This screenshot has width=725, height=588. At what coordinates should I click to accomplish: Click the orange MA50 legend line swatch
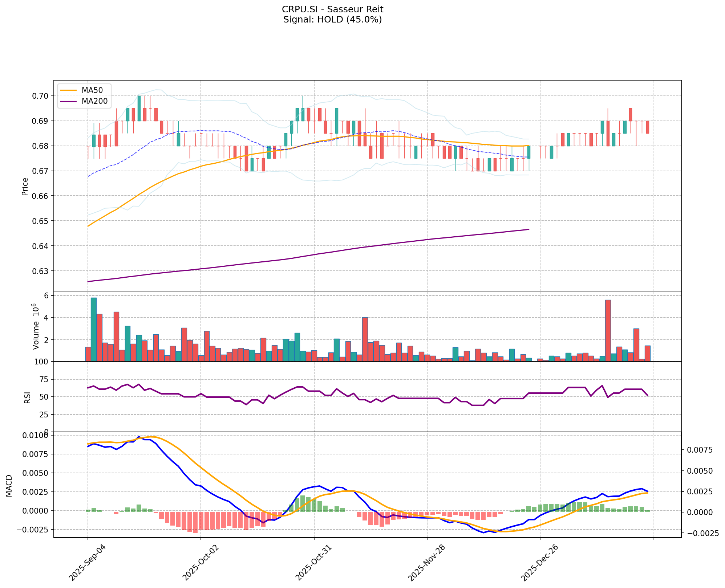coord(69,90)
